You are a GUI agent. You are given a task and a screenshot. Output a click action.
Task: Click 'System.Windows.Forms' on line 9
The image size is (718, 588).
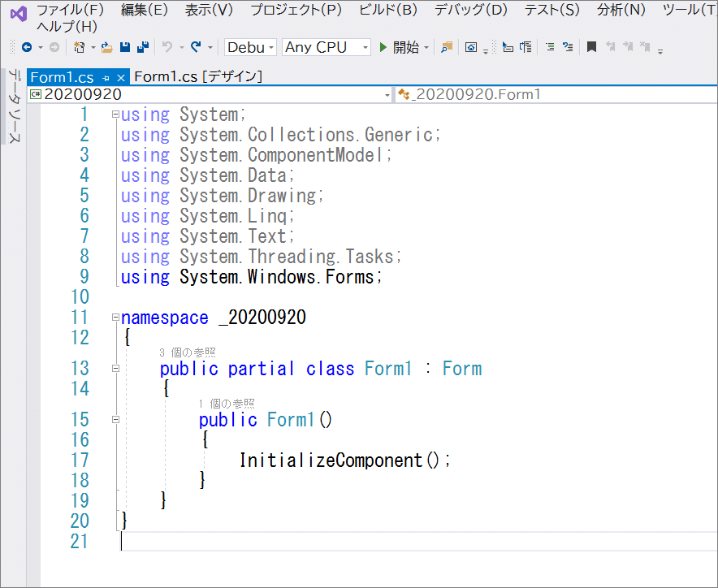point(277,277)
